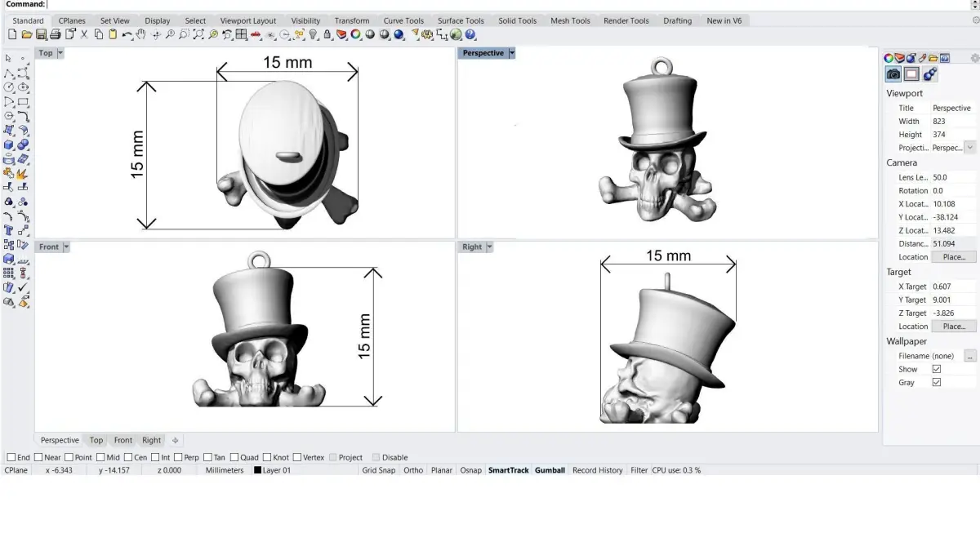Open the color wheel panel icon

click(889, 58)
